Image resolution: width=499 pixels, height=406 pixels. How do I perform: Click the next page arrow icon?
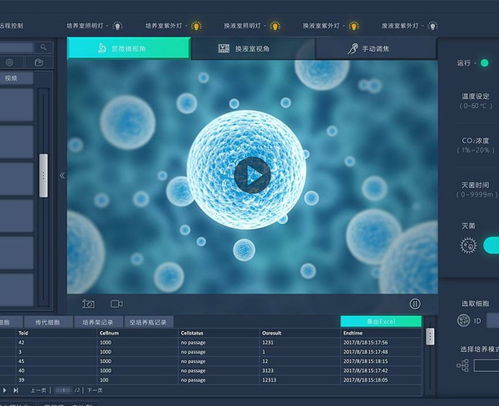(x=4, y=390)
